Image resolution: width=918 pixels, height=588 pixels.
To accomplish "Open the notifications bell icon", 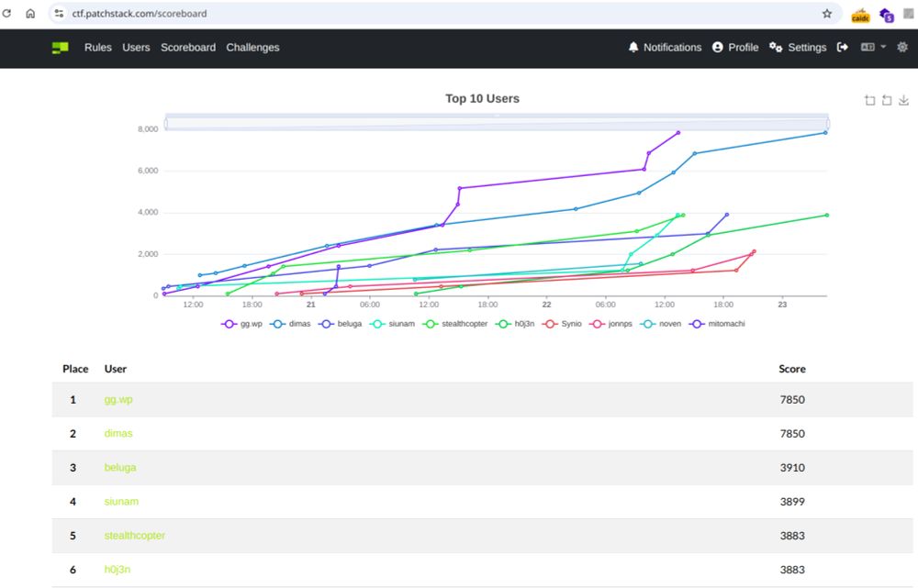I will (633, 48).
